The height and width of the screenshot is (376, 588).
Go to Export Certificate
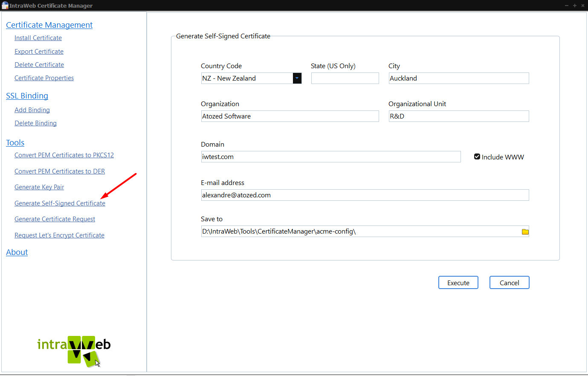click(39, 52)
